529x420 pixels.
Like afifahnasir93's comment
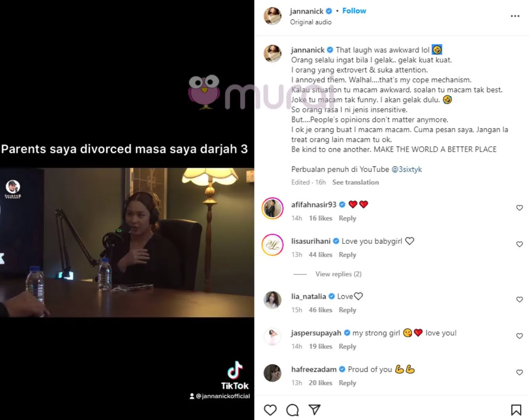(x=519, y=208)
